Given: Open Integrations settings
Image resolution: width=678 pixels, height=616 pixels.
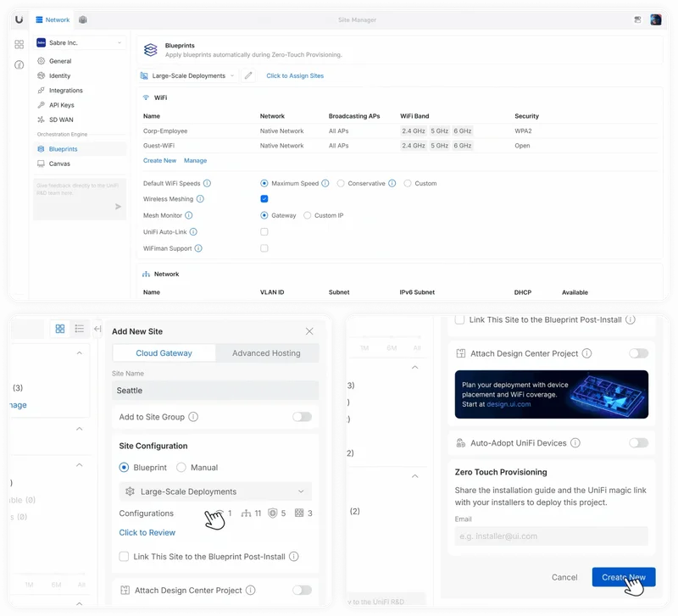Looking at the screenshot, I should pos(66,91).
